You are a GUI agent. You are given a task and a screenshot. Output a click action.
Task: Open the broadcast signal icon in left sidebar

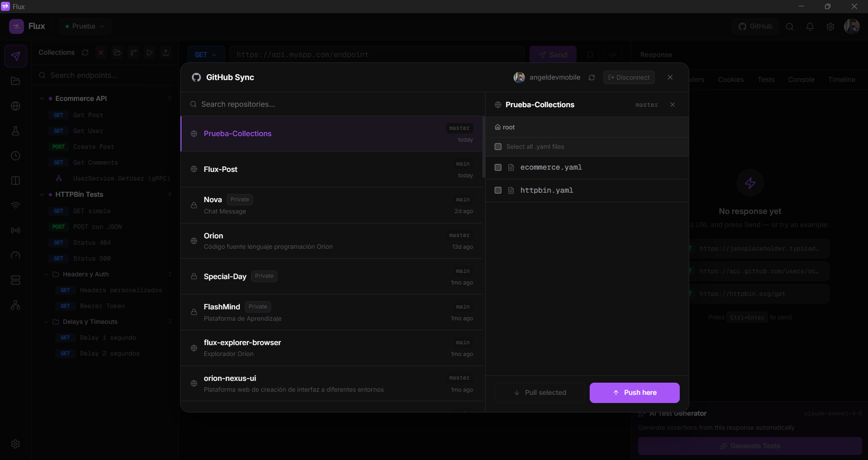pos(15,230)
